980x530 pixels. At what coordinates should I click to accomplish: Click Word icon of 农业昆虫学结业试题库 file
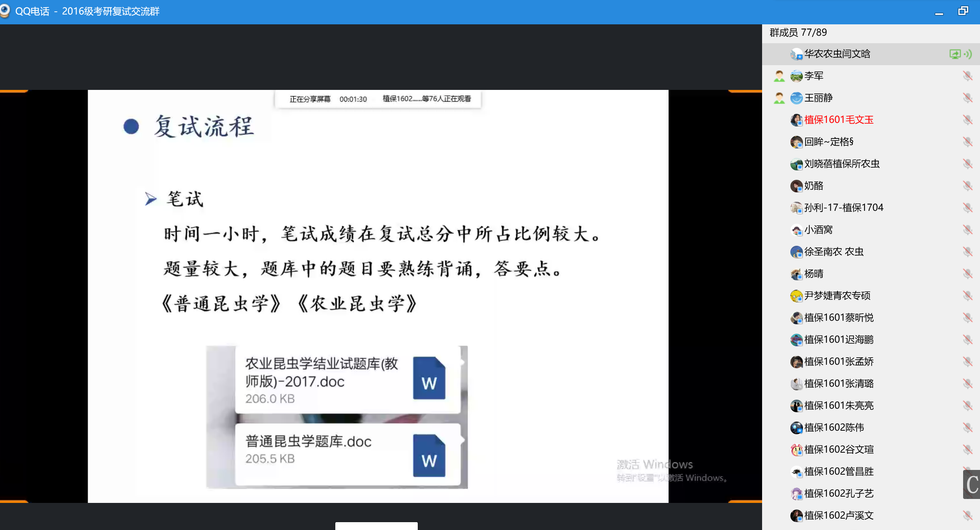pos(429,378)
